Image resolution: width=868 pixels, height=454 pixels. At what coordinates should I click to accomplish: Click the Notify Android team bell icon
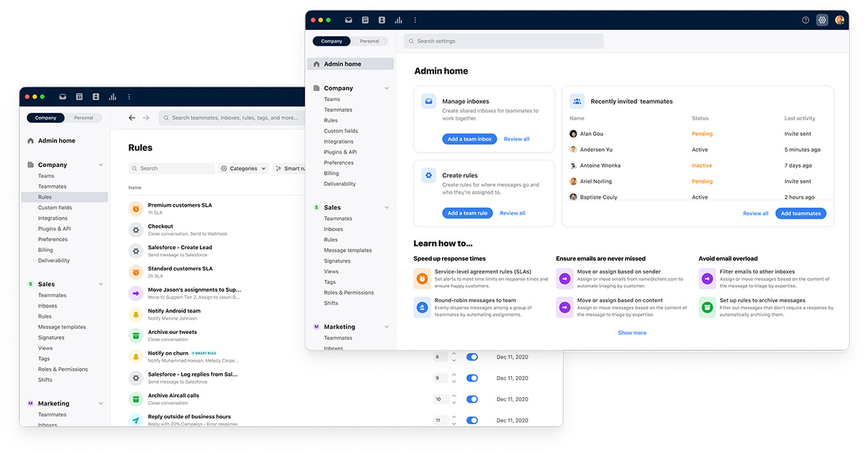pyautogui.click(x=135, y=314)
